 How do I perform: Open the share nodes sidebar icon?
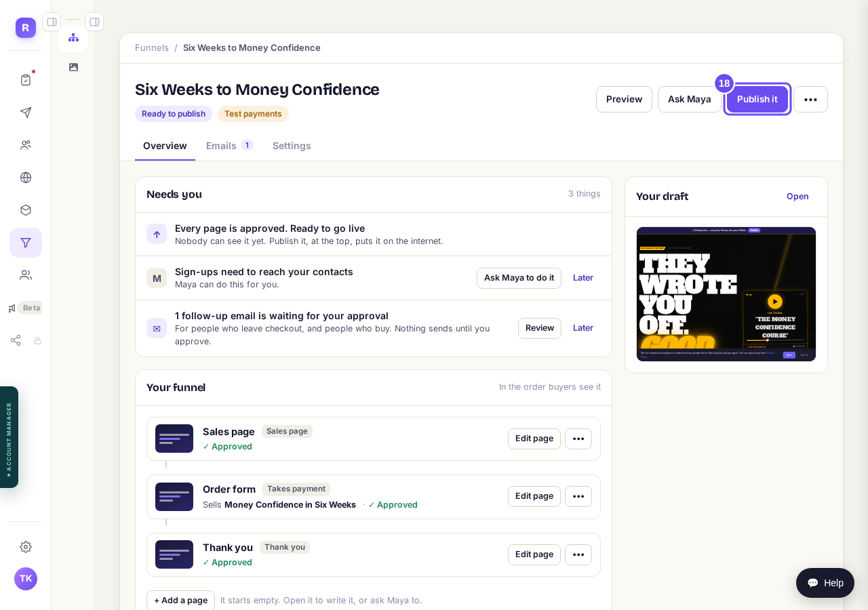tap(16, 340)
